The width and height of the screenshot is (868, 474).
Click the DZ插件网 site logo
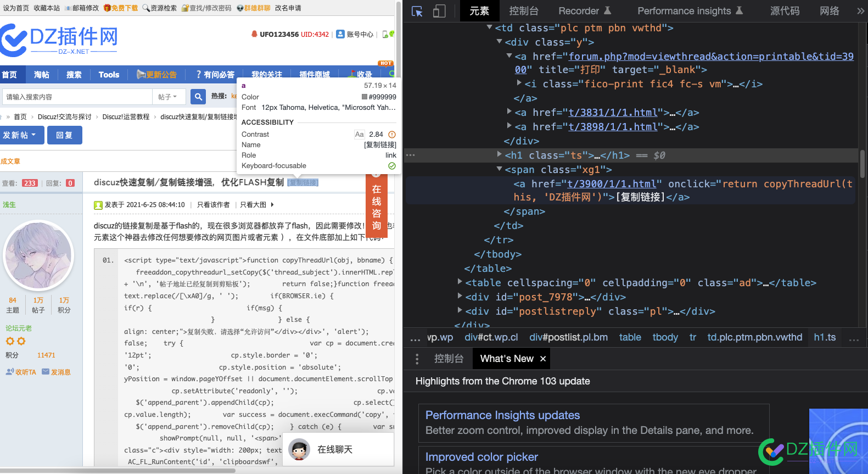(x=59, y=40)
